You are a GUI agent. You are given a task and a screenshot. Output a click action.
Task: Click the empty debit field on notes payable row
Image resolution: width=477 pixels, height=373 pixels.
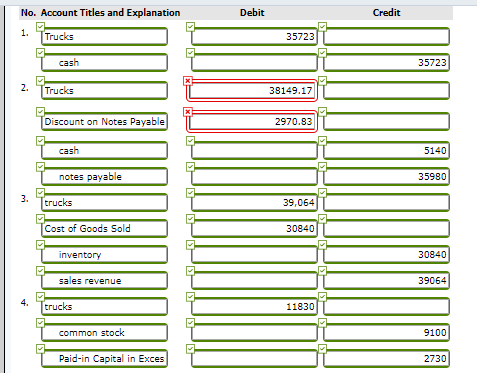(x=254, y=176)
